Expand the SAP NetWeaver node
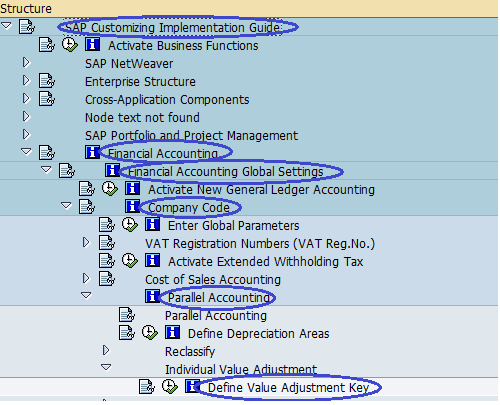Screen dimensions: 500x405 (x=26, y=62)
